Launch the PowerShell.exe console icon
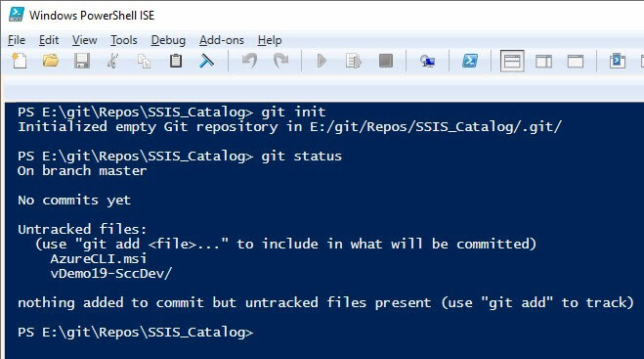644x359 pixels. pyautogui.click(x=470, y=61)
